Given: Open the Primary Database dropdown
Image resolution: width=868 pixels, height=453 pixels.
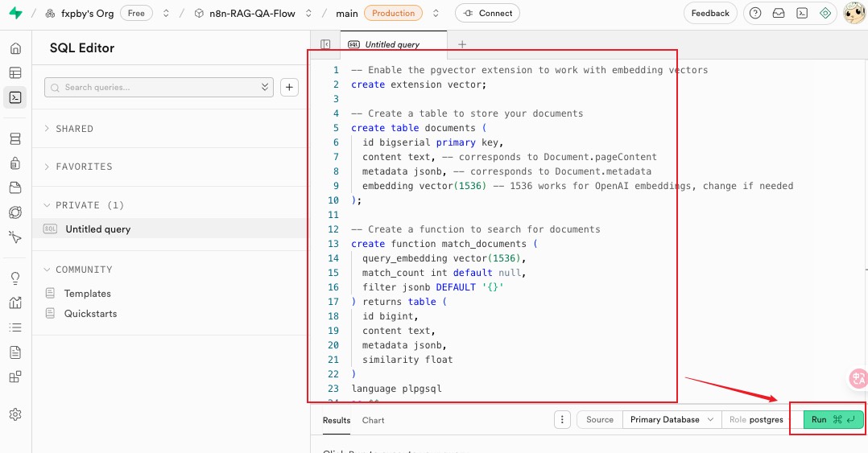Looking at the screenshot, I should pyautogui.click(x=672, y=419).
